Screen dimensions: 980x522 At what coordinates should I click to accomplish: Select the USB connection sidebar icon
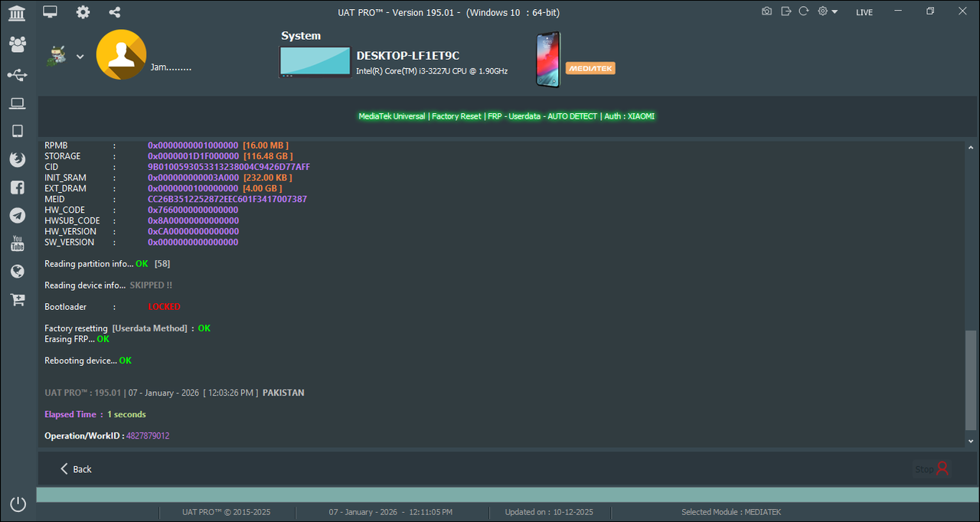(17, 74)
